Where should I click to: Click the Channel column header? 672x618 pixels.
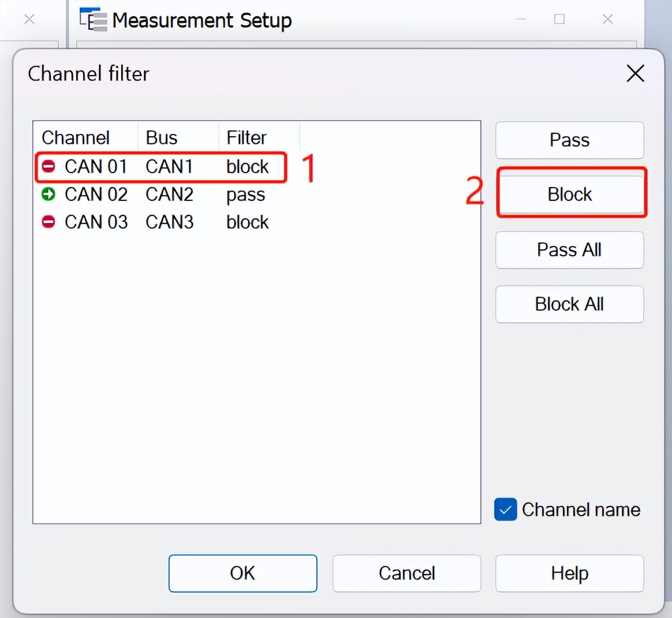coord(76,137)
